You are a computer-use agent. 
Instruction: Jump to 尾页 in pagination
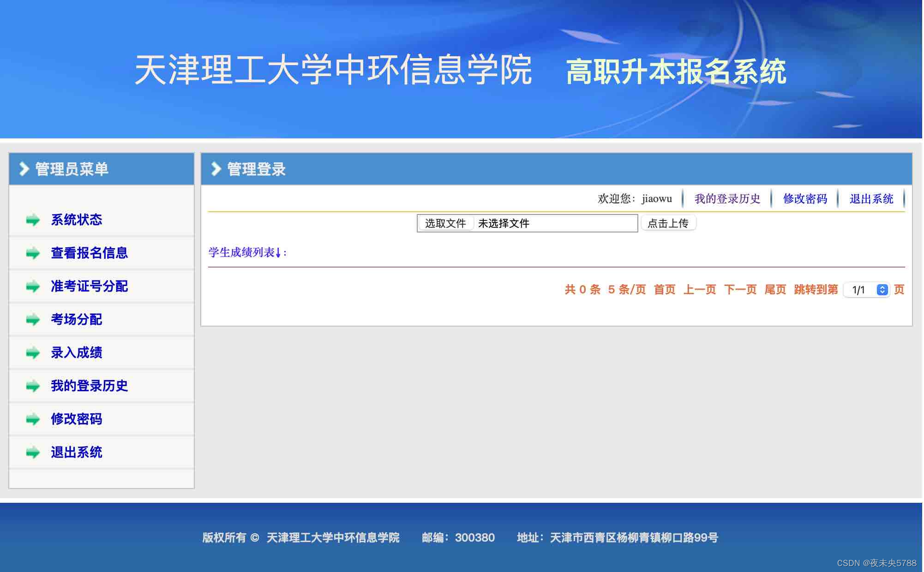click(775, 290)
